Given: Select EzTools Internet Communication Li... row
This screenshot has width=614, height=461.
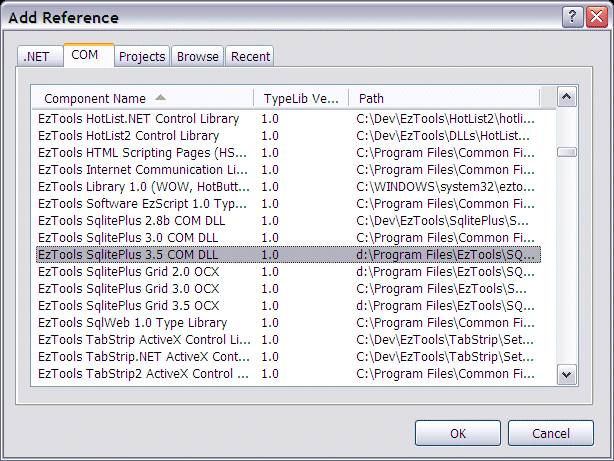Looking at the screenshot, I should click(288, 170).
